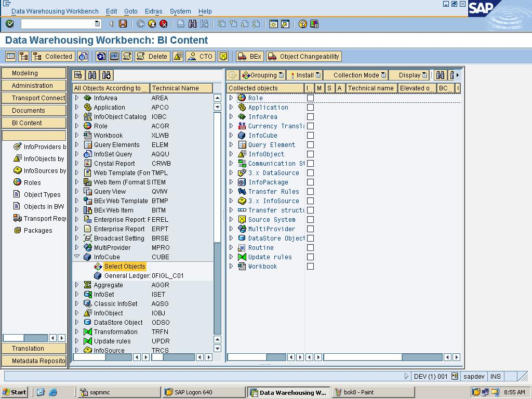The height and width of the screenshot is (399, 532).
Task: Click the Collected button
Action: [53, 56]
